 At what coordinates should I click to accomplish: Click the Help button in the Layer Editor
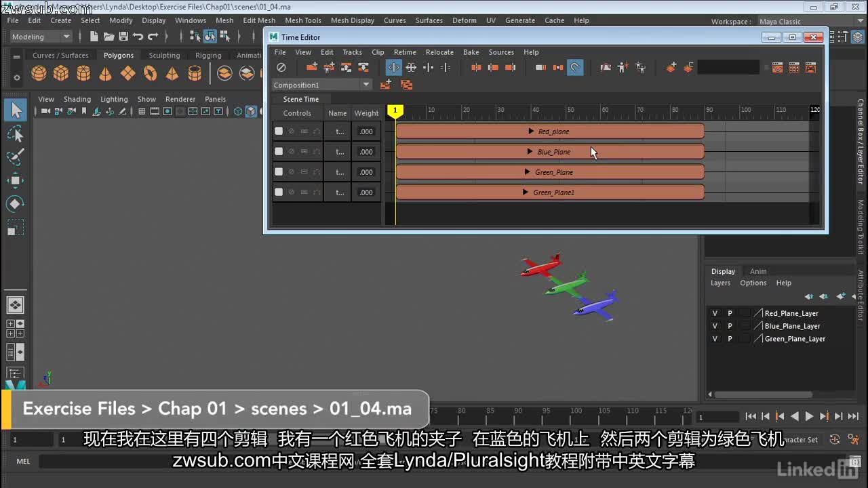(783, 283)
